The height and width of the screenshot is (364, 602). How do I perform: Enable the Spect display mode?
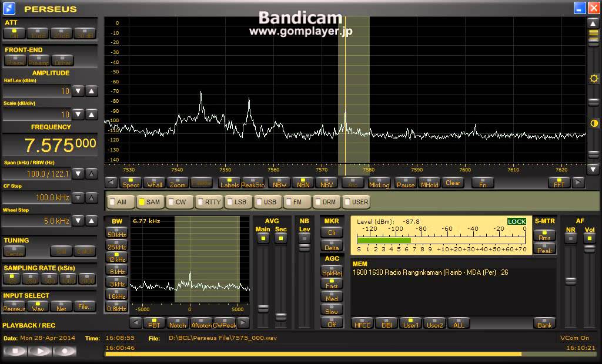[x=131, y=183]
